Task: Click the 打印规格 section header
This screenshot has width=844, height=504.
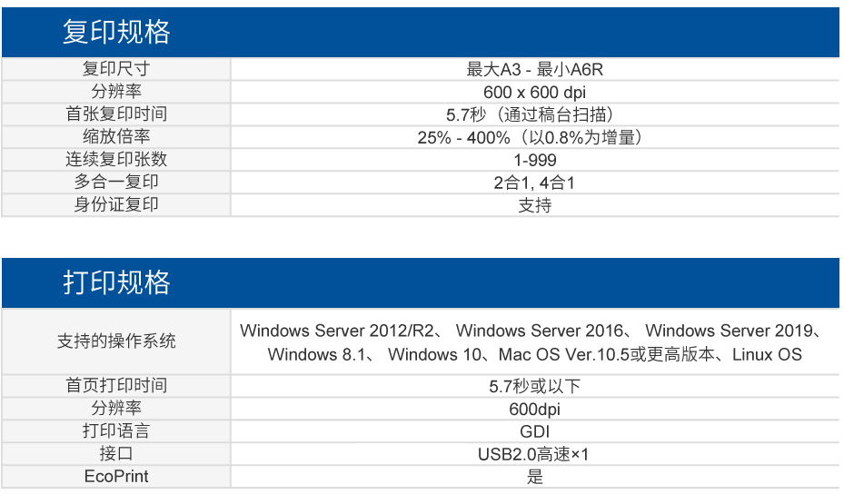Action: pyautogui.click(x=116, y=282)
